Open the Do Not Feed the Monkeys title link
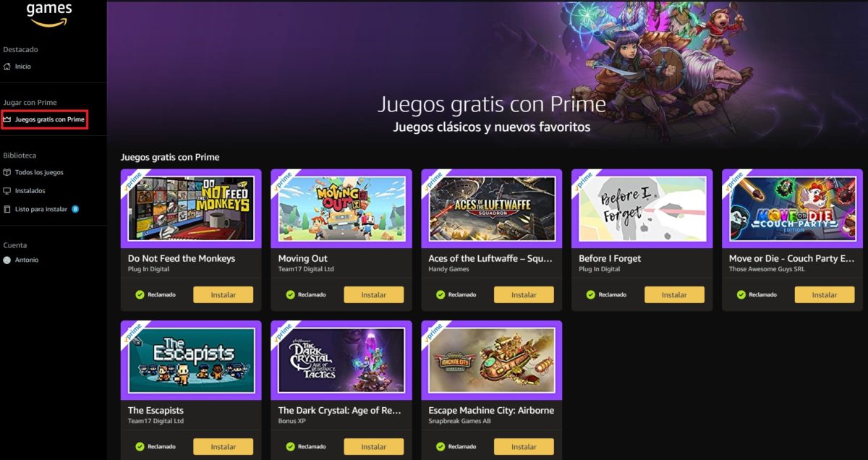The image size is (868, 460). tap(182, 258)
